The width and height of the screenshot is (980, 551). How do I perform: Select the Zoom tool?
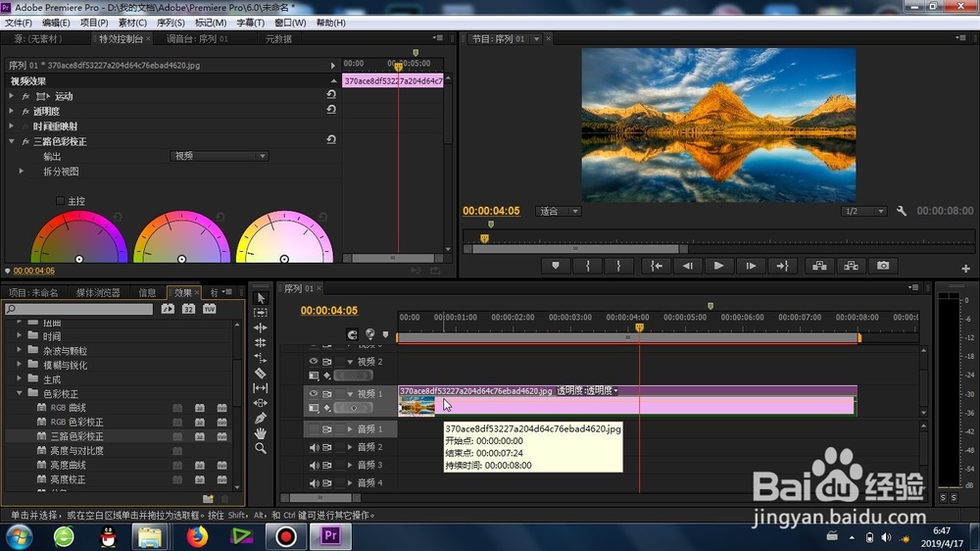click(x=261, y=448)
